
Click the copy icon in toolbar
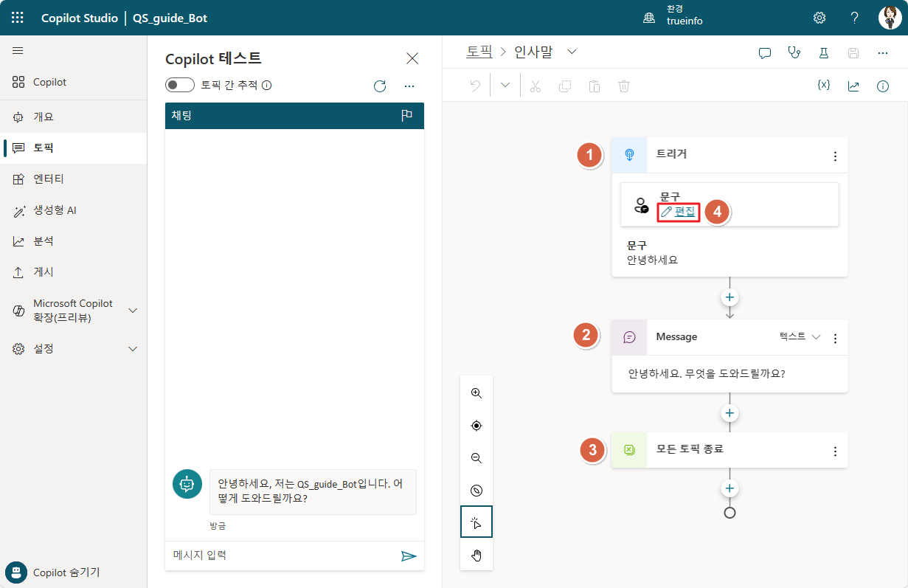point(565,86)
